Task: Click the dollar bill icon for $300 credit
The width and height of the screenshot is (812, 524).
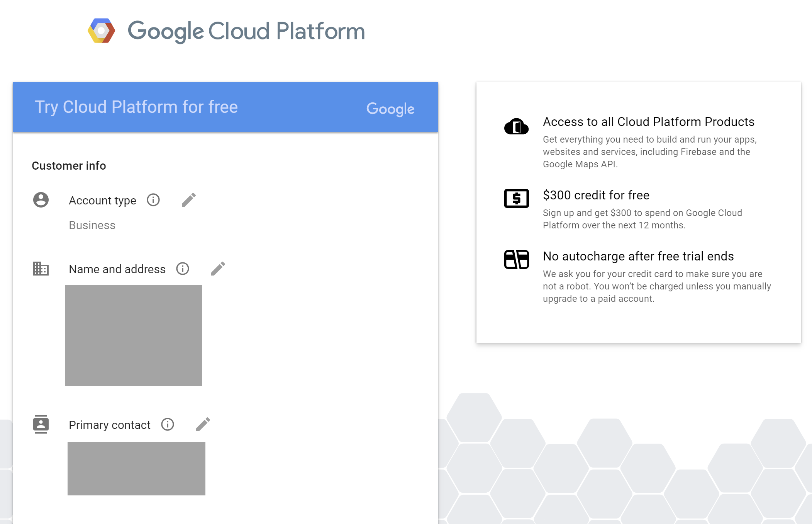Action: click(x=516, y=198)
